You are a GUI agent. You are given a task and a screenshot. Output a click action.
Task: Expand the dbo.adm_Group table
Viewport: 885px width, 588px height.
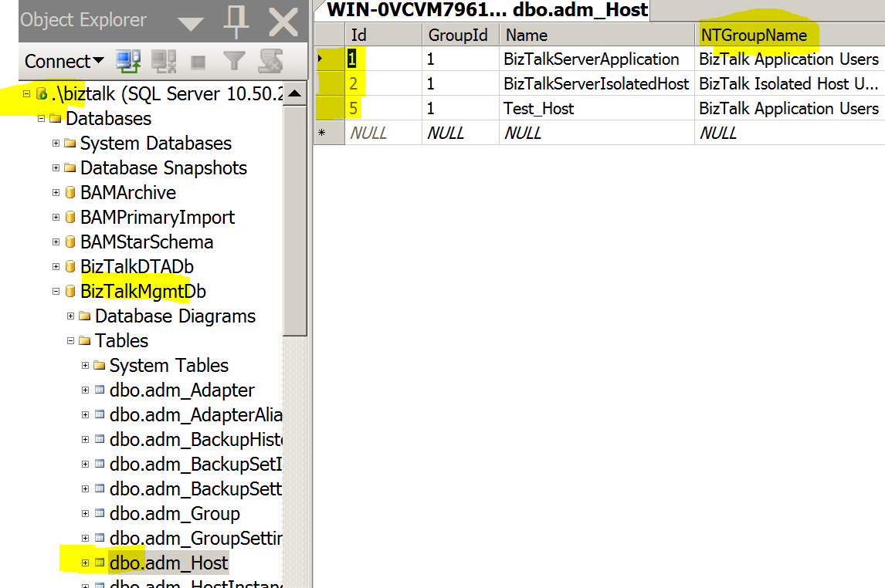85,514
